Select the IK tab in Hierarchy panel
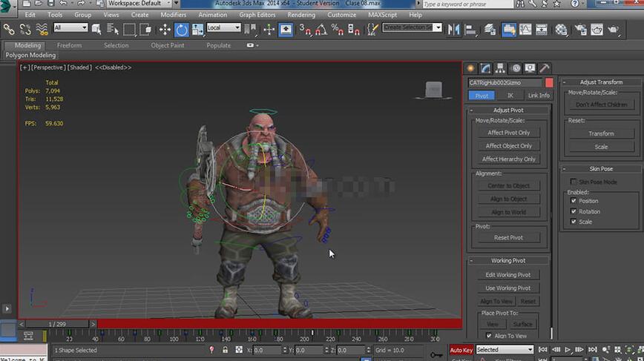Image resolution: width=644 pixels, height=361 pixels. coord(510,95)
